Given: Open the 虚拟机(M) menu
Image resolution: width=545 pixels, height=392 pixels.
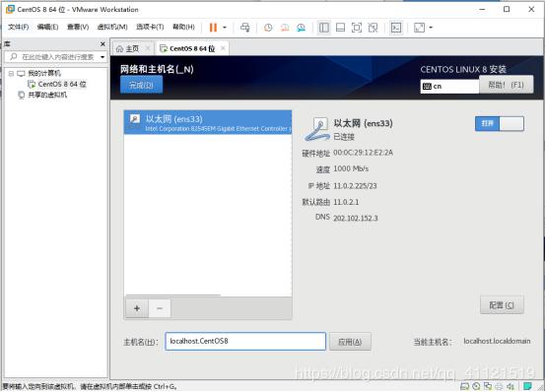Looking at the screenshot, I should pos(112,27).
